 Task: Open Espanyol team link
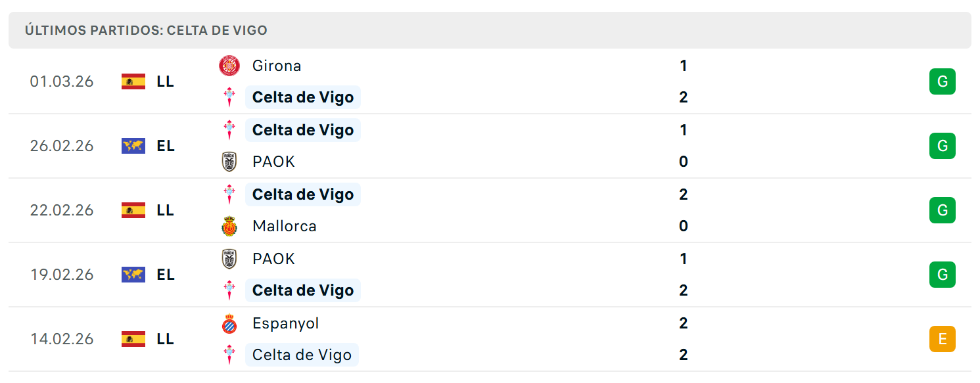tap(286, 323)
